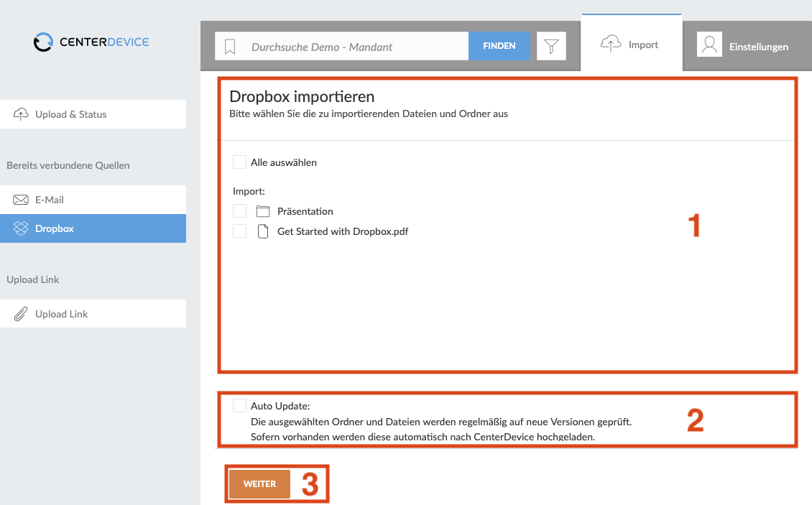812x505 pixels.
Task: Focus the Durchsuche Demo - Mandant search field
Action: point(342,46)
